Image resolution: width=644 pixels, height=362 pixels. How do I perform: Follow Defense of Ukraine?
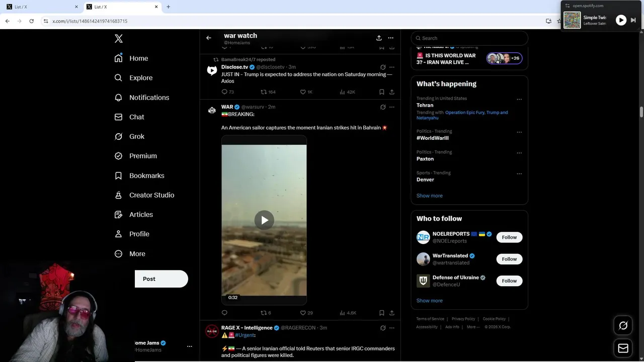509,281
